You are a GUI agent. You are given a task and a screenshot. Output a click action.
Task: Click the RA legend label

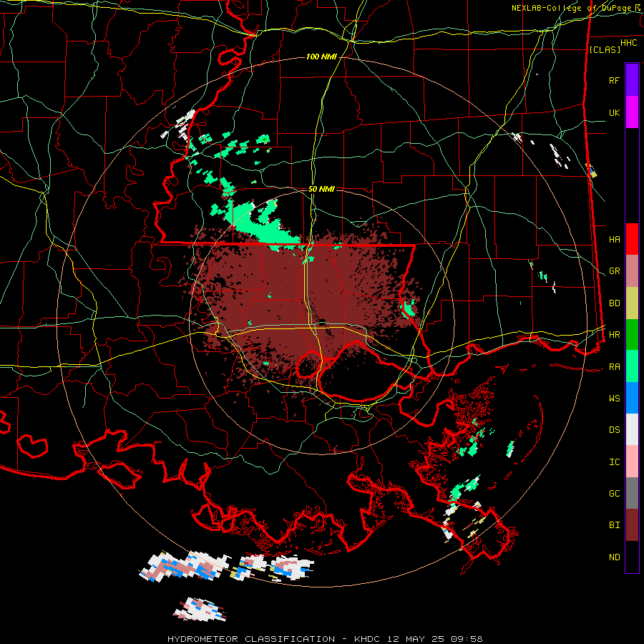(x=614, y=366)
